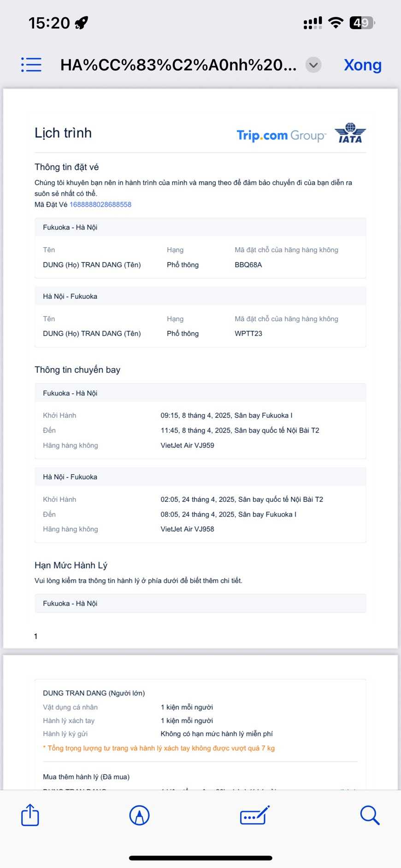Tap the Trip.com Group logo

281,136
